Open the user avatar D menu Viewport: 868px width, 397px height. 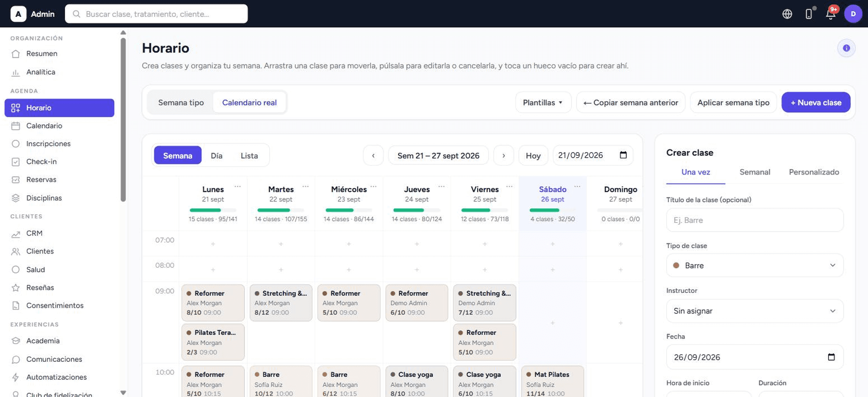(x=853, y=14)
